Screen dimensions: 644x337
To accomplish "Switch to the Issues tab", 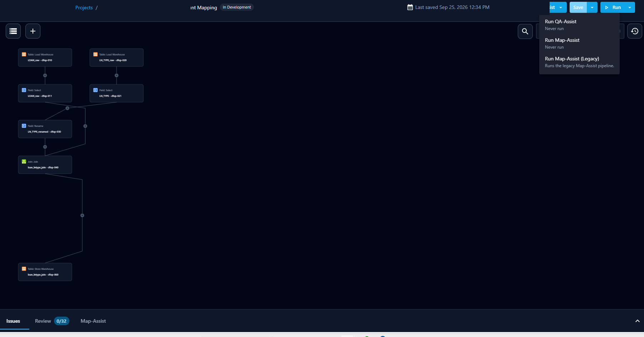I will tap(13, 321).
